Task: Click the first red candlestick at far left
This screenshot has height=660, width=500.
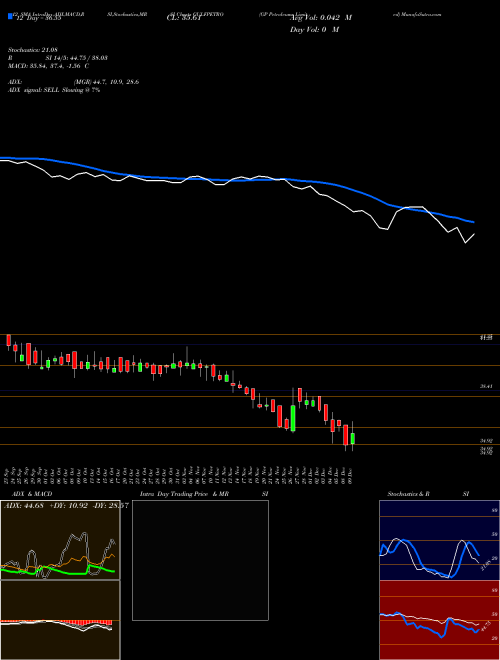Action: [x=8, y=340]
